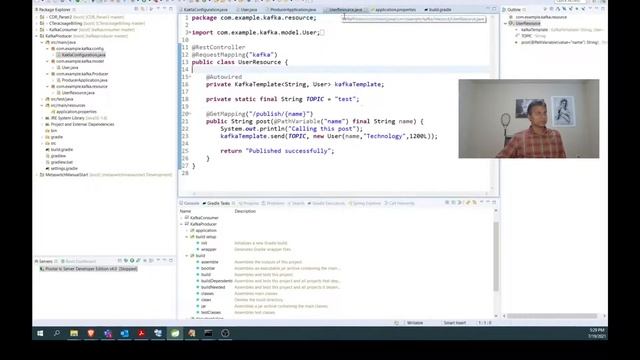Collapse the build setup group in Gradle Tasks
Image resolution: width=640 pixels, height=360 pixels.
coord(187,237)
